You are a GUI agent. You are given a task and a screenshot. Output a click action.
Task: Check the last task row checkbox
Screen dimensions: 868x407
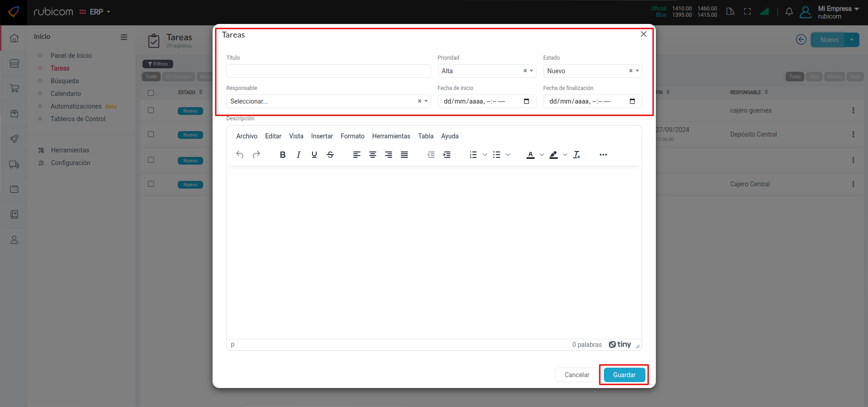click(x=151, y=184)
